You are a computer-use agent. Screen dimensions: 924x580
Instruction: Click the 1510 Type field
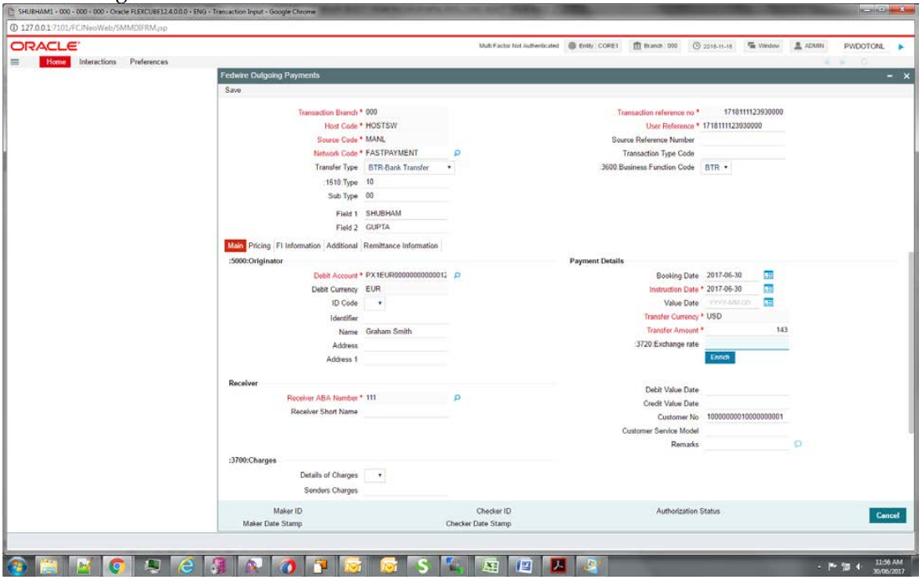coord(406,182)
